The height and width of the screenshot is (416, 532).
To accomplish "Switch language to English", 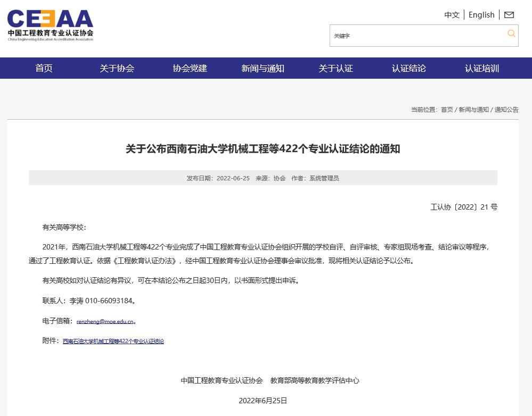I will 481,15.
